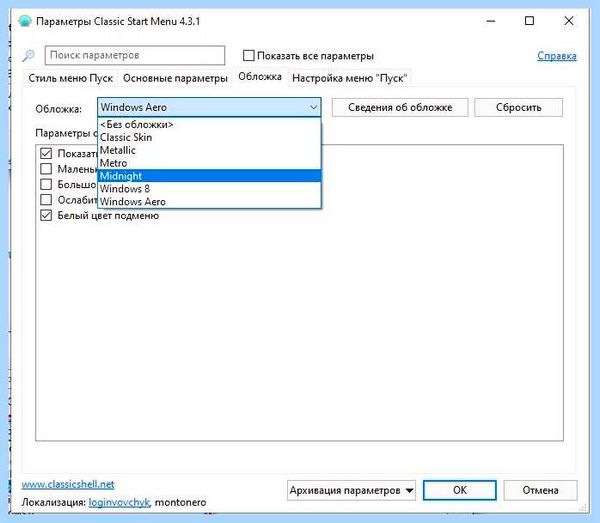The height and width of the screenshot is (523, 600).
Task: Switch to 'Стиль меню Пуск' tab
Action: [70, 78]
